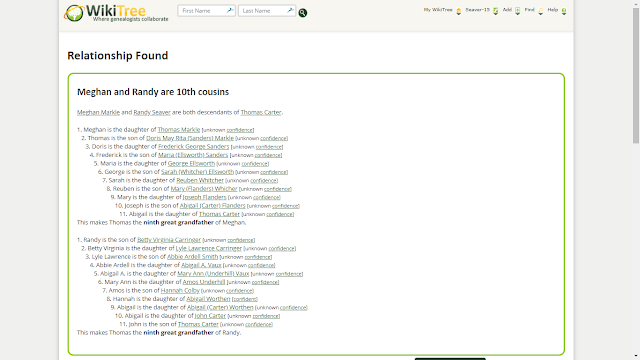Open Mary (Flanders) Whicher link
The image size is (640, 360).
[x=204, y=189]
